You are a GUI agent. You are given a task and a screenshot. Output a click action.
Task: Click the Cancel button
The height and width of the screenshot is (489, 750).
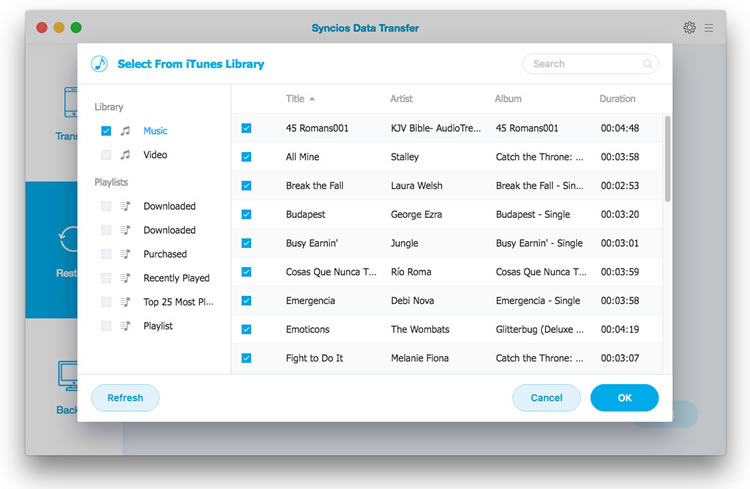[x=546, y=398]
